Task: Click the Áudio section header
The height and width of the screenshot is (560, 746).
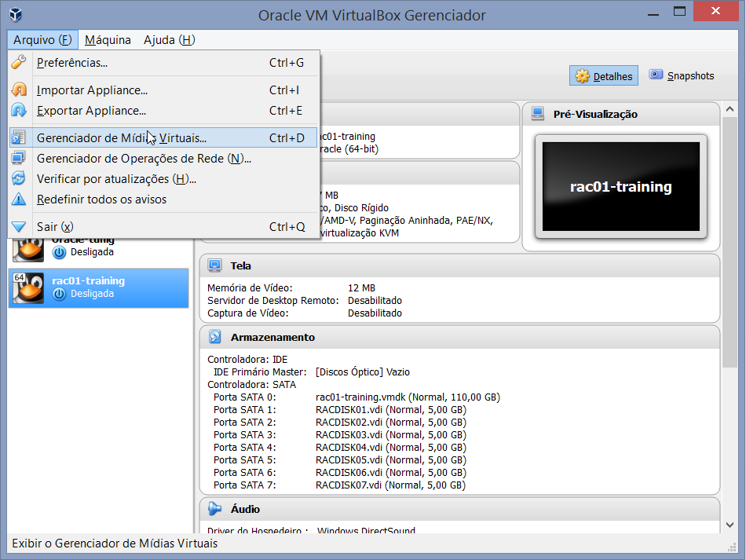Action: (x=459, y=509)
